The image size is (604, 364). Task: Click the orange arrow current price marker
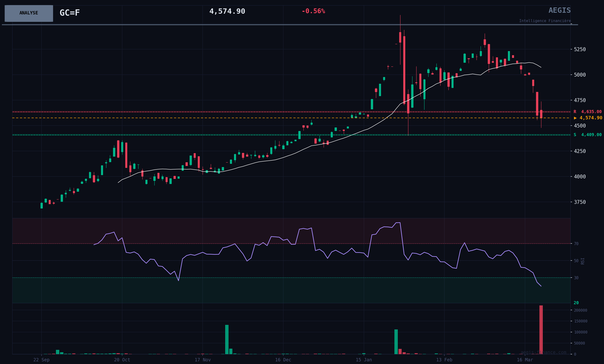pyautogui.click(x=575, y=118)
